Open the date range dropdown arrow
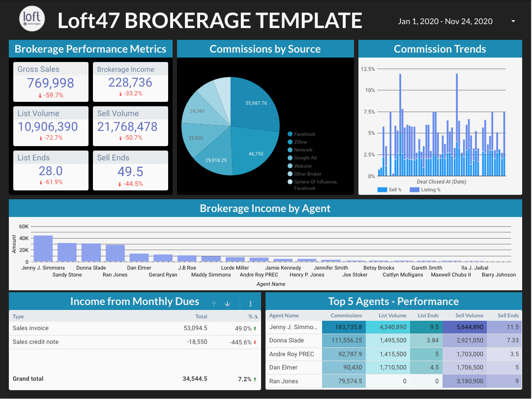The width and height of the screenshot is (532, 399). (x=513, y=21)
